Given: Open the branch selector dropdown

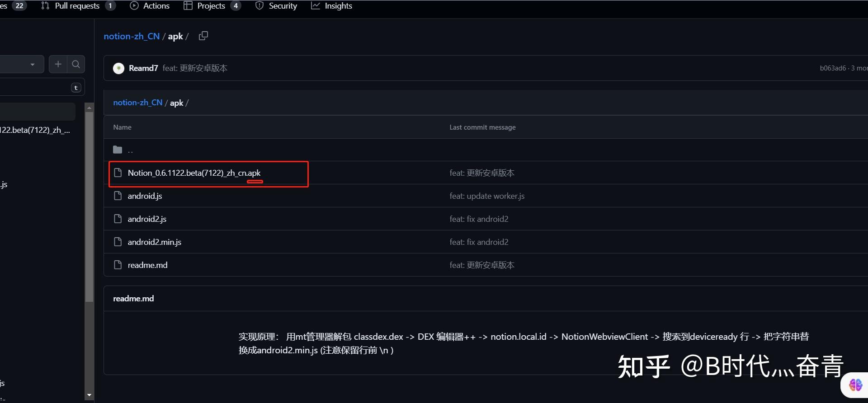Looking at the screenshot, I should (22, 64).
